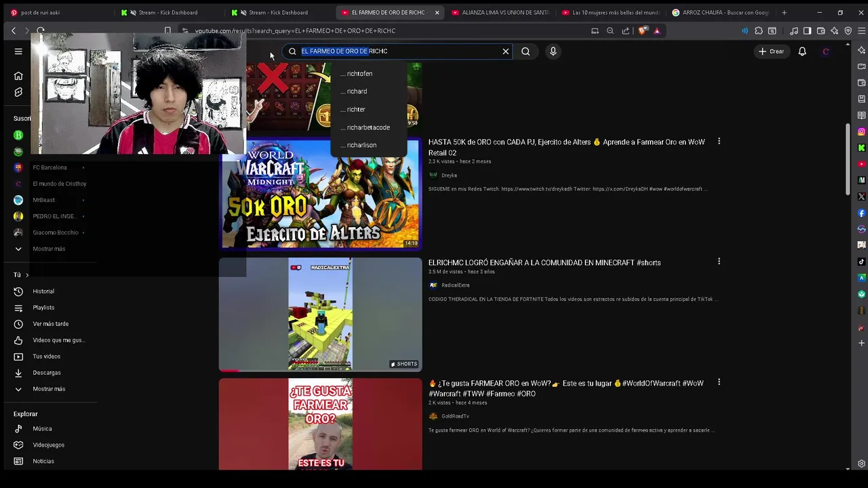The image size is (868, 488).
Task: Open Brave Rewards triangle icon
Action: click(x=656, y=30)
